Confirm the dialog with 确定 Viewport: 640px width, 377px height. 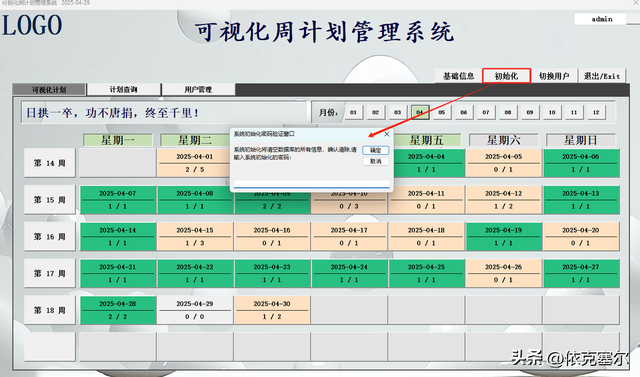376,150
